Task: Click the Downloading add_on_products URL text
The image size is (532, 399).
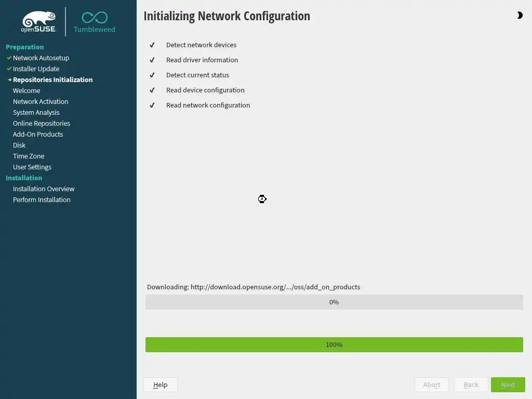Action: coord(254,287)
